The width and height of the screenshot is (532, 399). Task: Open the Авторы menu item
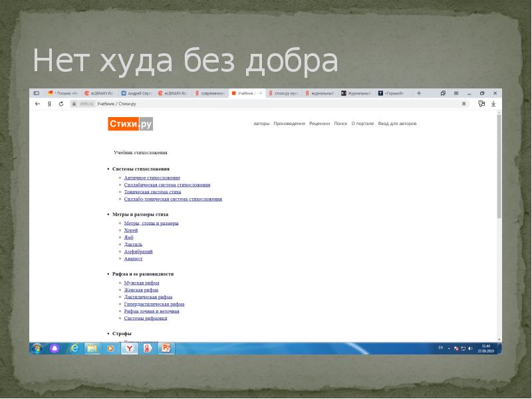261,124
